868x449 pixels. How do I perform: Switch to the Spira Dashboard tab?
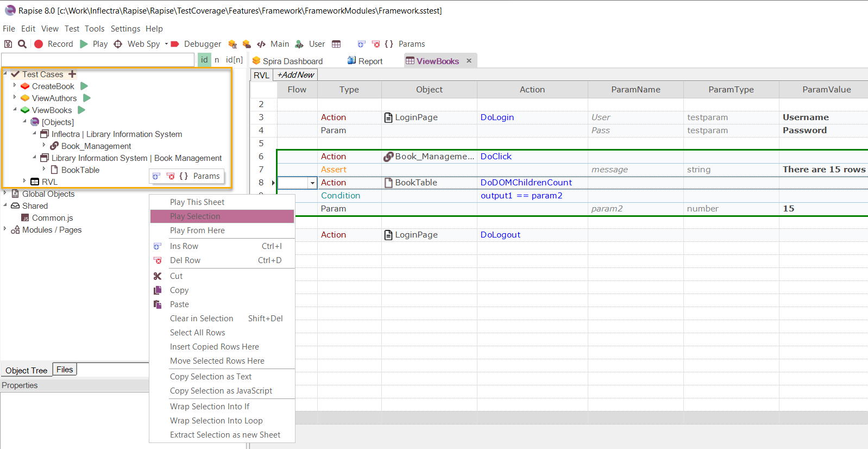pos(292,61)
